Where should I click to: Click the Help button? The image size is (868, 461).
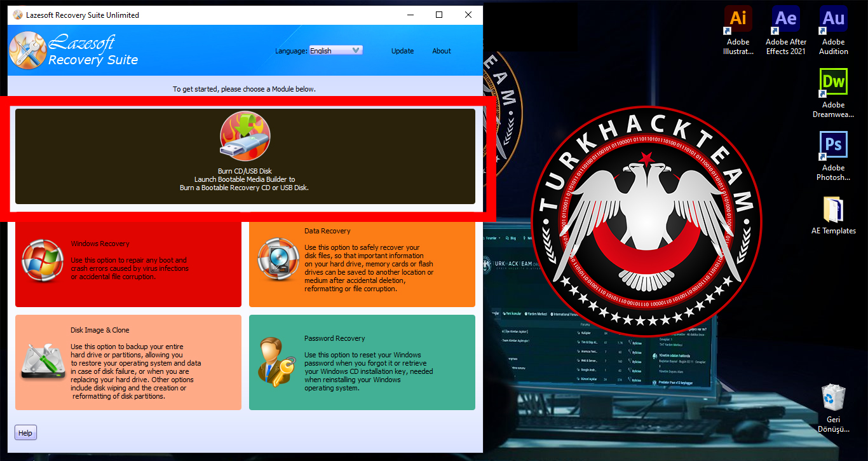coord(25,433)
